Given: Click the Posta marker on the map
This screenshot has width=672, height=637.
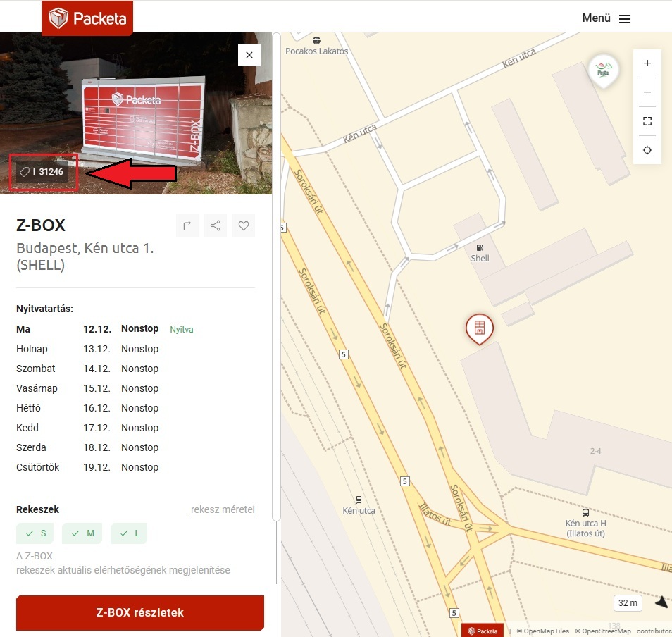Looking at the screenshot, I should [603, 70].
